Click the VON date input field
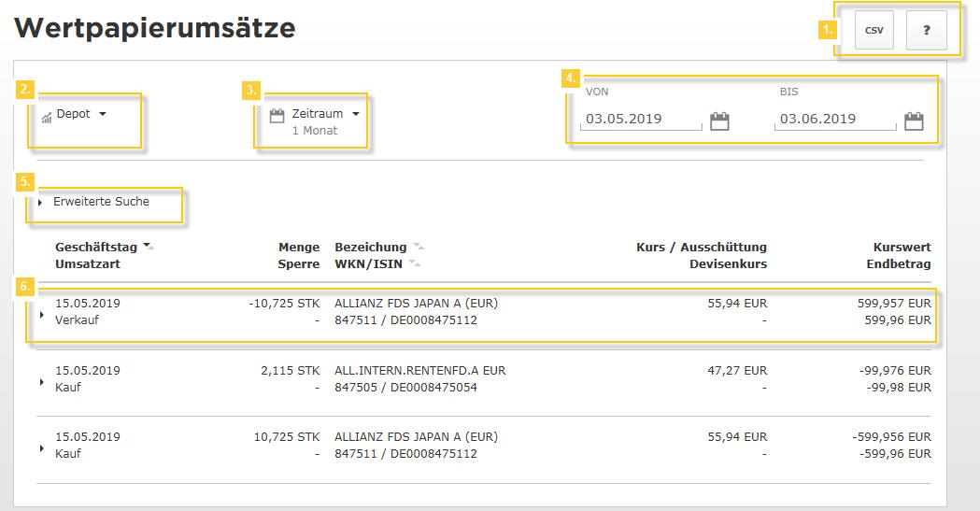The width and height of the screenshot is (980, 511). tap(640, 120)
